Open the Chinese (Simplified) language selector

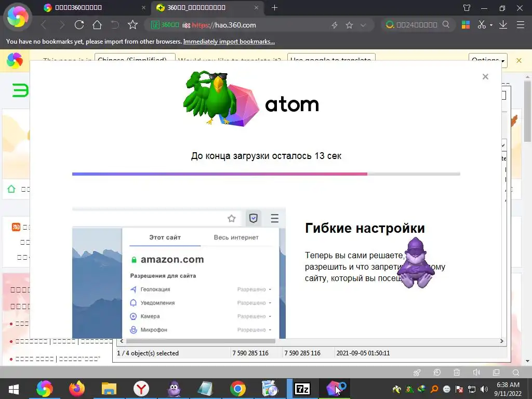click(x=135, y=57)
